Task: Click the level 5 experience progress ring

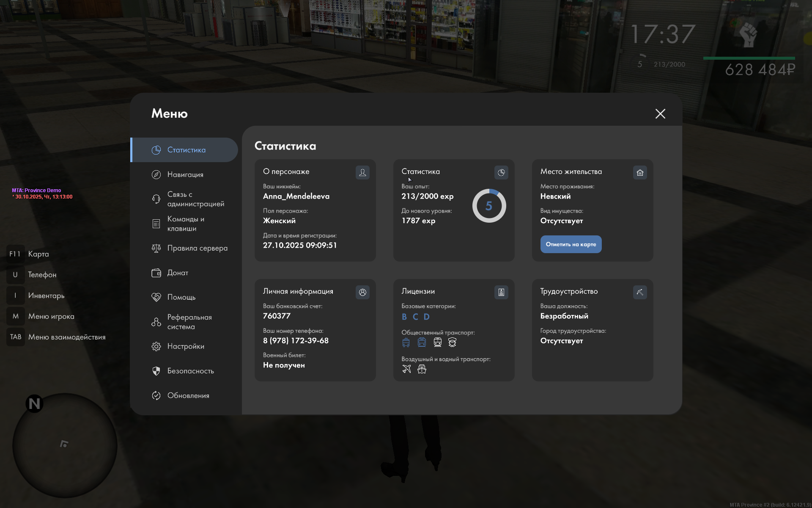Action: click(489, 206)
